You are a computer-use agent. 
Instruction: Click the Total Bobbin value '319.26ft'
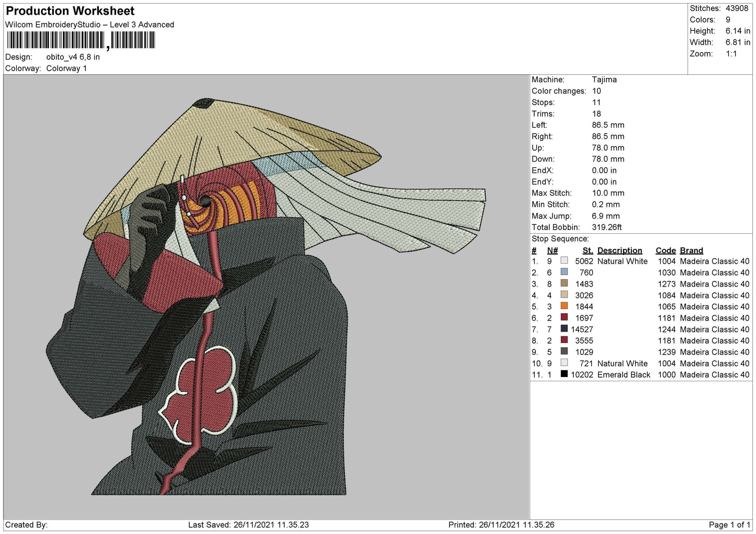(607, 228)
